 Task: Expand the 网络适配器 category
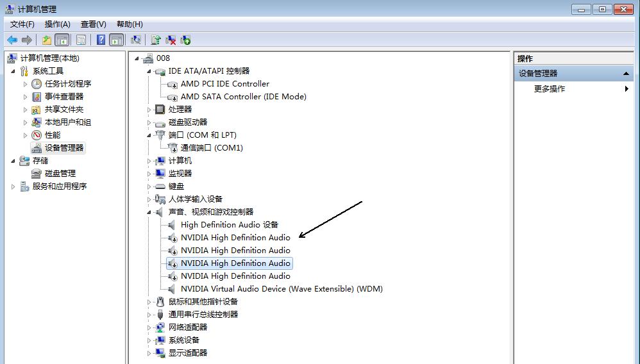click(149, 327)
